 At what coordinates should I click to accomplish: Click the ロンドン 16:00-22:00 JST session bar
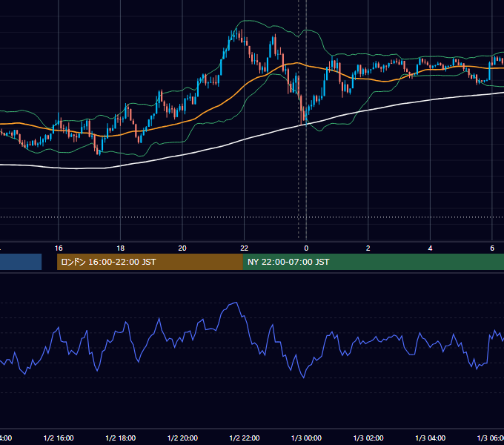tap(150, 262)
